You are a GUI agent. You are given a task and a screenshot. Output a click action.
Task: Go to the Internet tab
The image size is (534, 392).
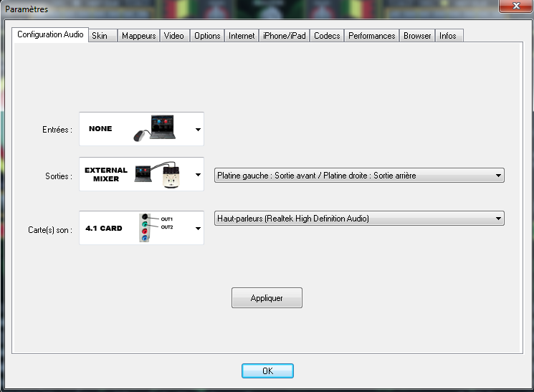pos(242,36)
